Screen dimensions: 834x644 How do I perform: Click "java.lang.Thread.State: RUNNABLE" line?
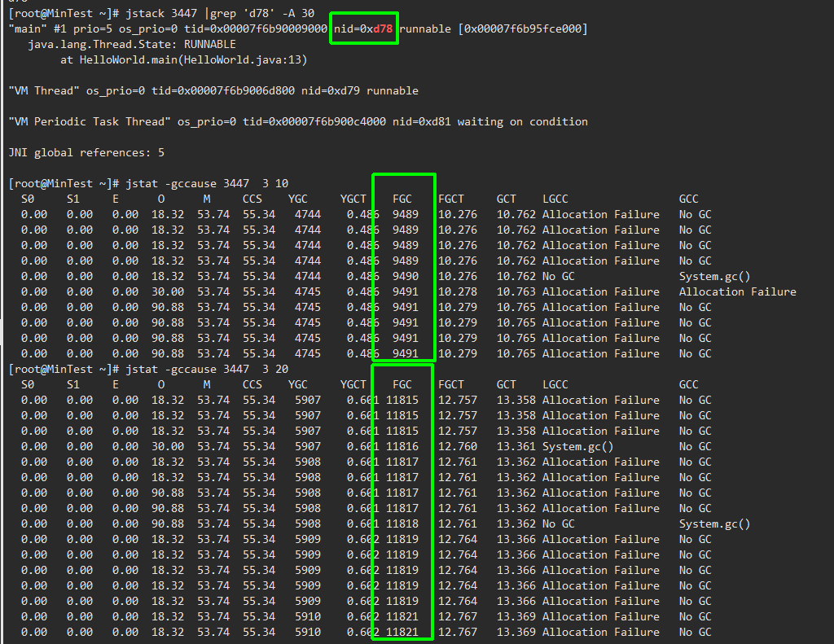click(132, 44)
